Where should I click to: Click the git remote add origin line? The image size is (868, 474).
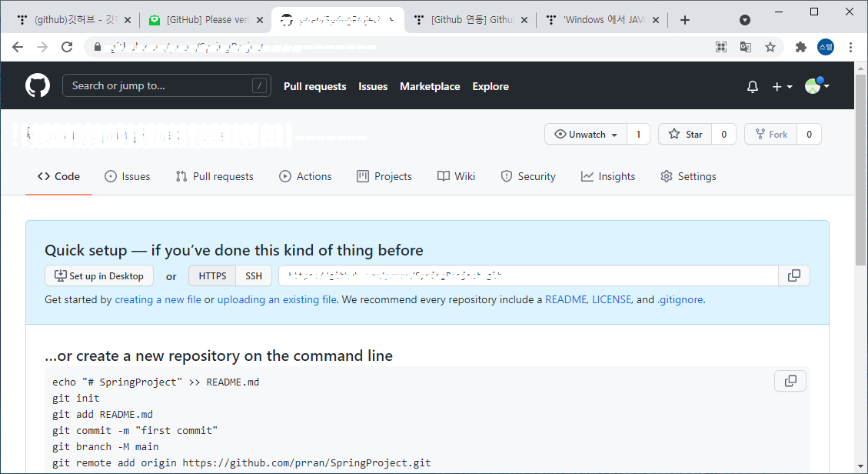(241, 463)
